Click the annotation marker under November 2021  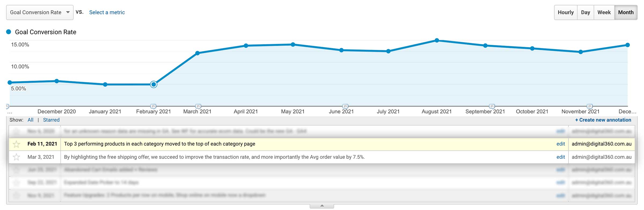pos(590,106)
